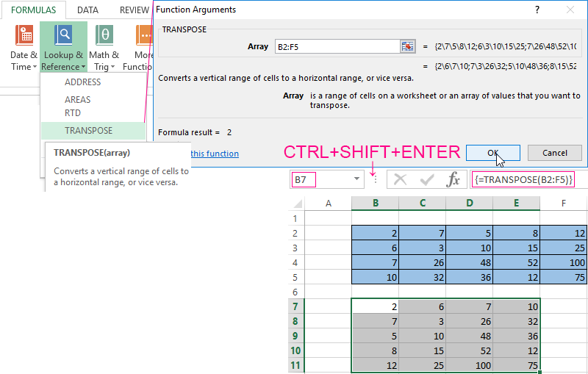Switch to the DATA ribbon tab

(x=88, y=10)
